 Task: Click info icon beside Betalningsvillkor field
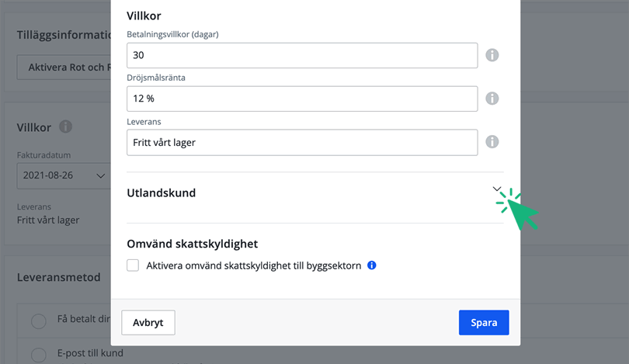click(x=492, y=55)
